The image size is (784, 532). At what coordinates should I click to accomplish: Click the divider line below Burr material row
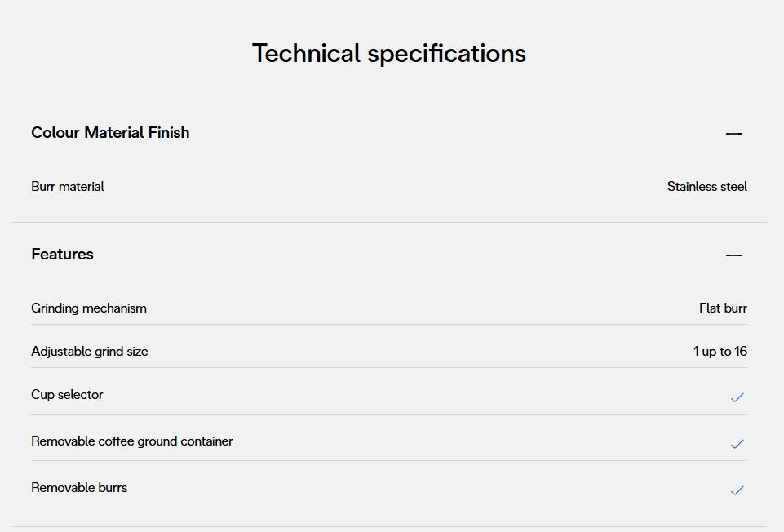pyautogui.click(x=389, y=222)
